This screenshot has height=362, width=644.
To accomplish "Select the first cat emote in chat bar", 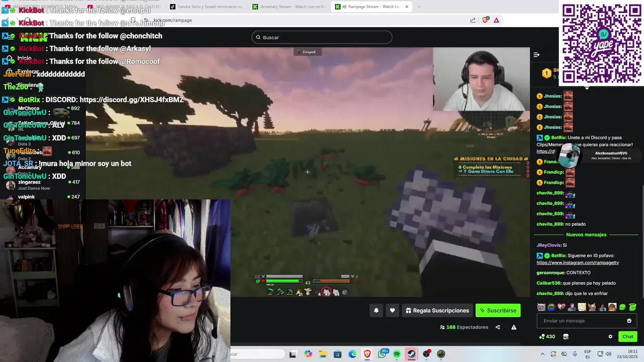I will click(x=541, y=307).
